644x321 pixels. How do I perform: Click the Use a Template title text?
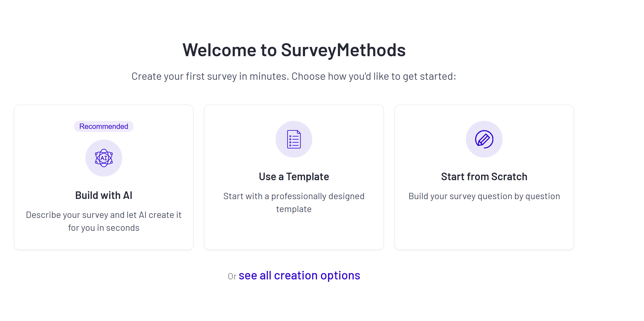pos(294,176)
